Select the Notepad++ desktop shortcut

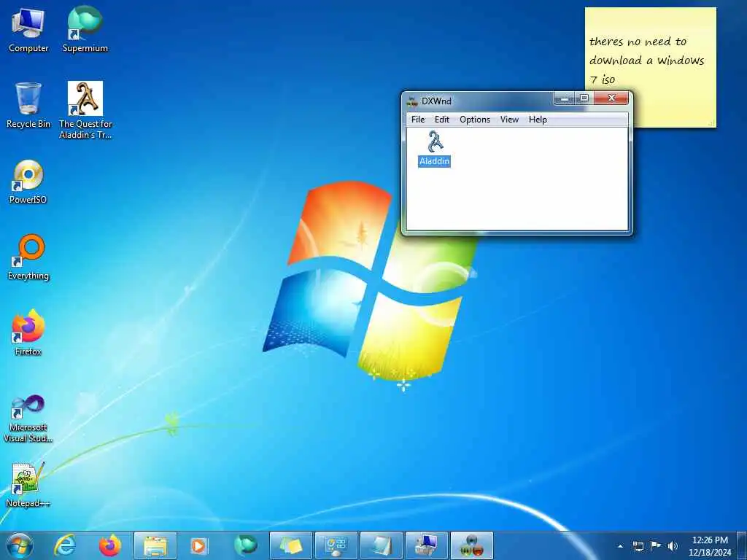(x=28, y=485)
